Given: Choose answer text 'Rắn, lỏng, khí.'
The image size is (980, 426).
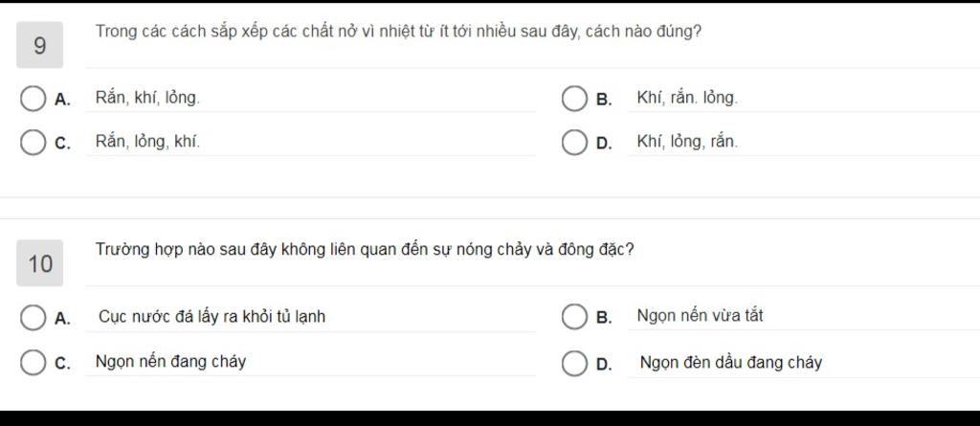Looking at the screenshot, I should [147, 142].
